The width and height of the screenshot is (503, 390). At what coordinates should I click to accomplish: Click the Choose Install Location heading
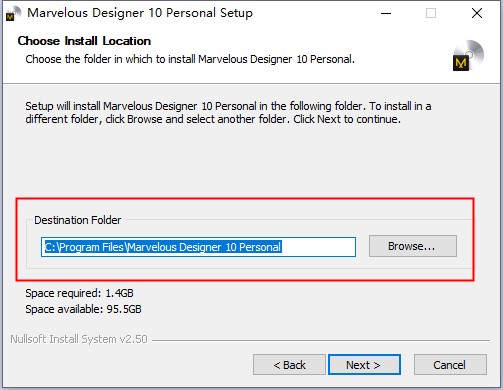coord(84,41)
